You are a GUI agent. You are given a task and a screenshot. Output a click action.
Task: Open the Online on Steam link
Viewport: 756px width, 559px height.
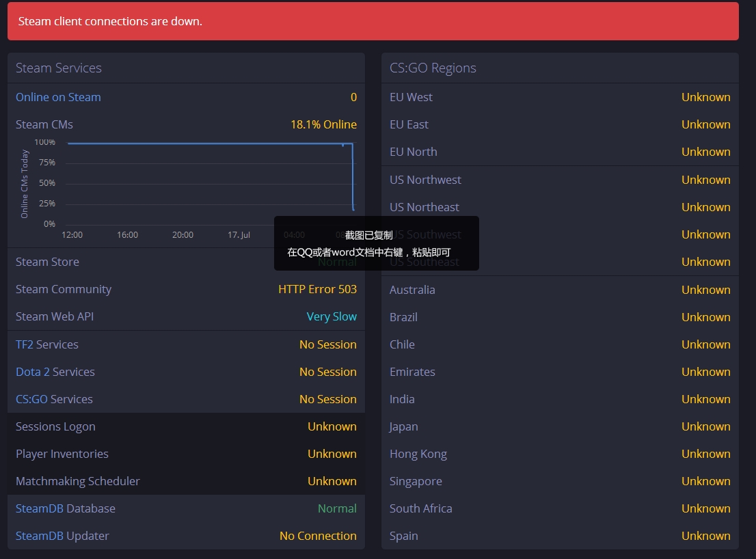58,97
